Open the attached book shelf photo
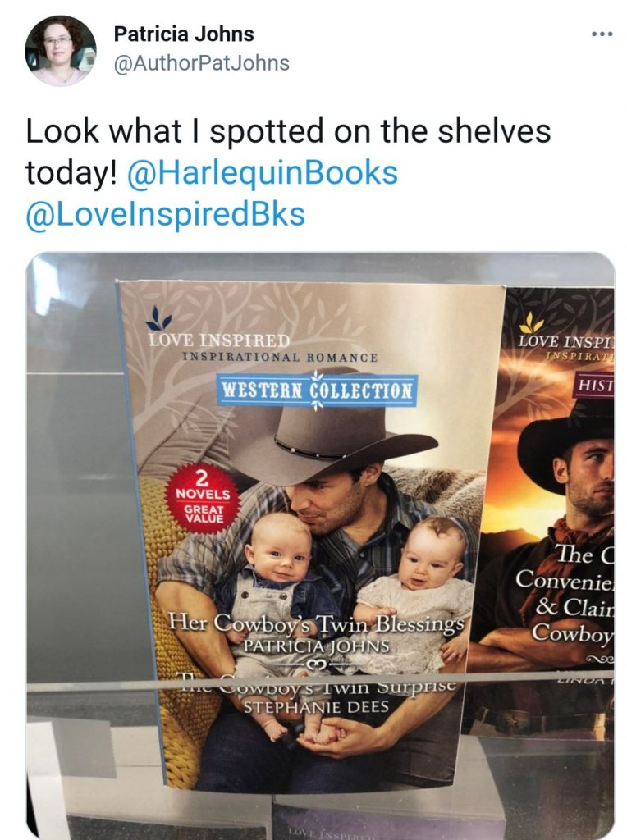627x840 pixels. click(x=320, y=546)
